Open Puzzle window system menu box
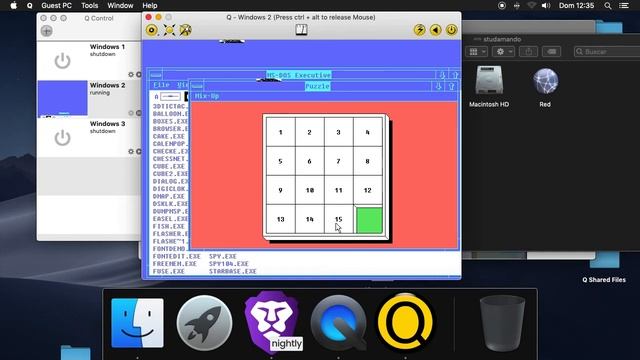 (197, 86)
